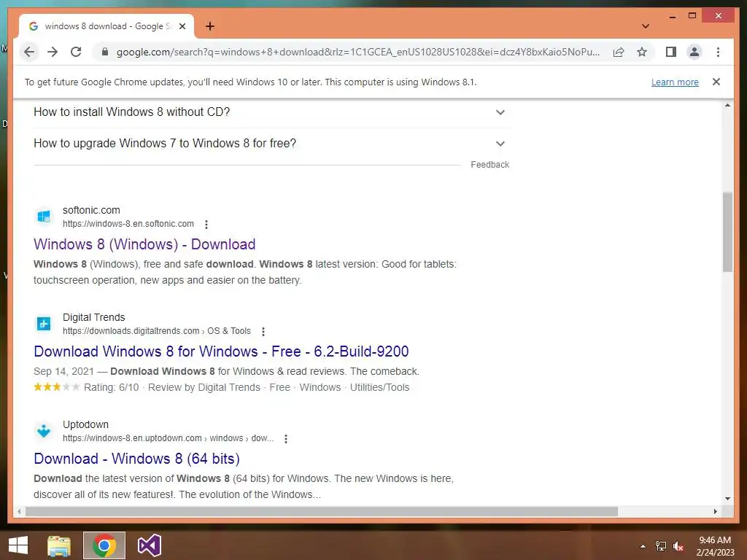Open Windows 8 (Windows) - Download result
Image resolution: width=747 pixels, height=560 pixels.
144,244
